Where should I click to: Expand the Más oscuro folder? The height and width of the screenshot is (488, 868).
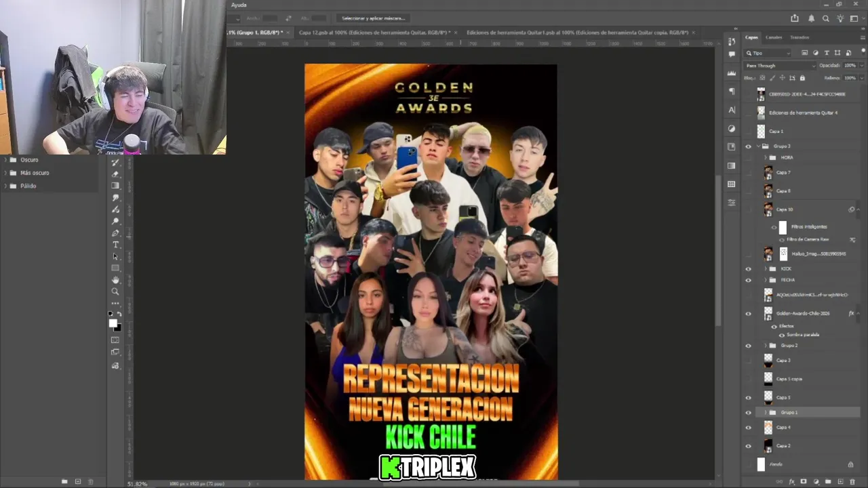[x=5, y=173]
